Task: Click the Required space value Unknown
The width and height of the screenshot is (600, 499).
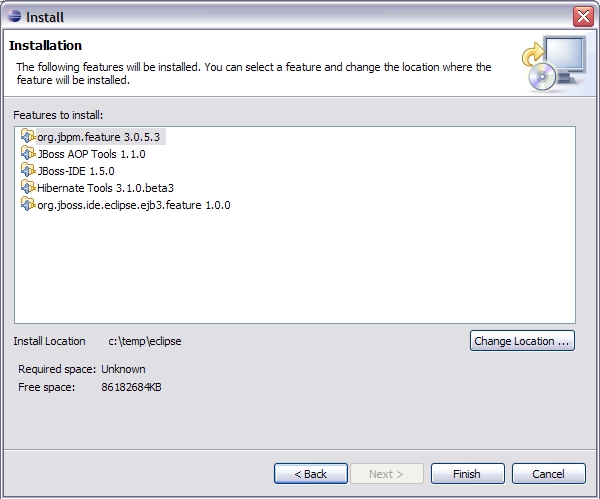Action: (123, 369)
